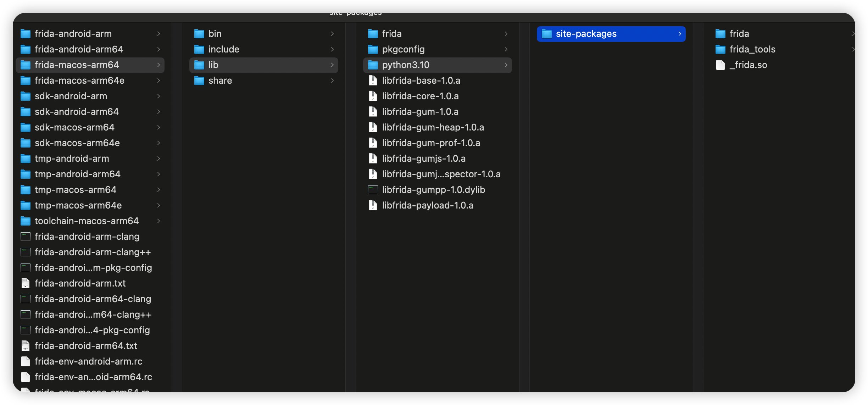
Task: Click the libfrida-core-1.0.a archive icon
Action: (373, 96)
